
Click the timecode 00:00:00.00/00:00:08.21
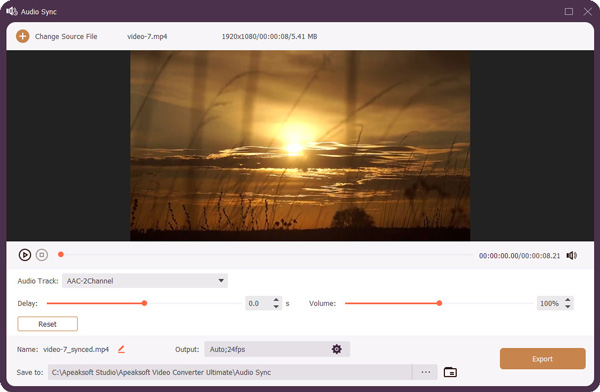[519, 255]
